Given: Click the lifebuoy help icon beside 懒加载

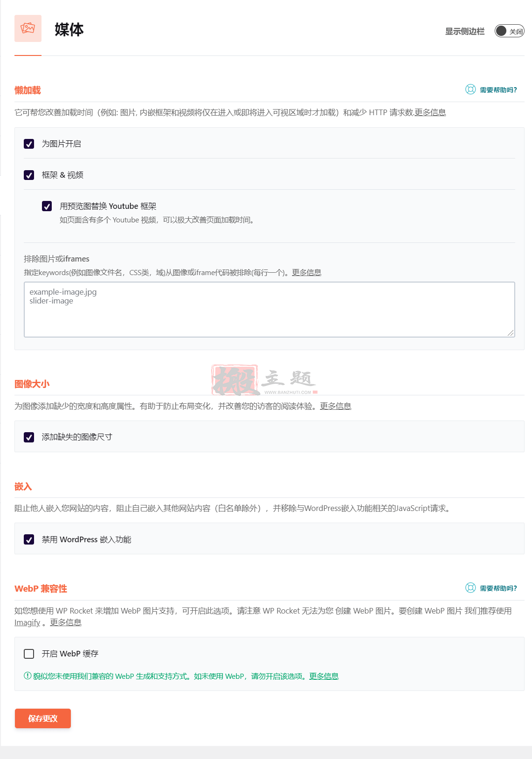Looking at the screenshot, I should click(x=470, y=90).
